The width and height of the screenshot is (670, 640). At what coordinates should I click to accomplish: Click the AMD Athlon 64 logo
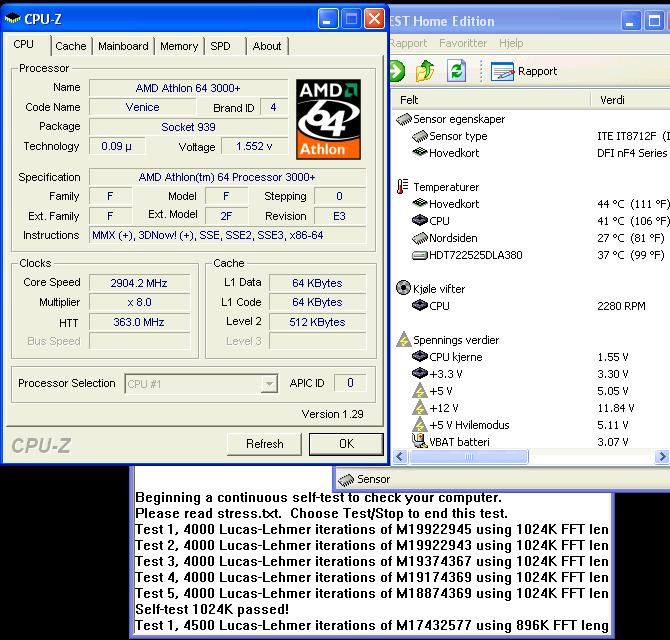pyautogui.click(x=328, y=119)
